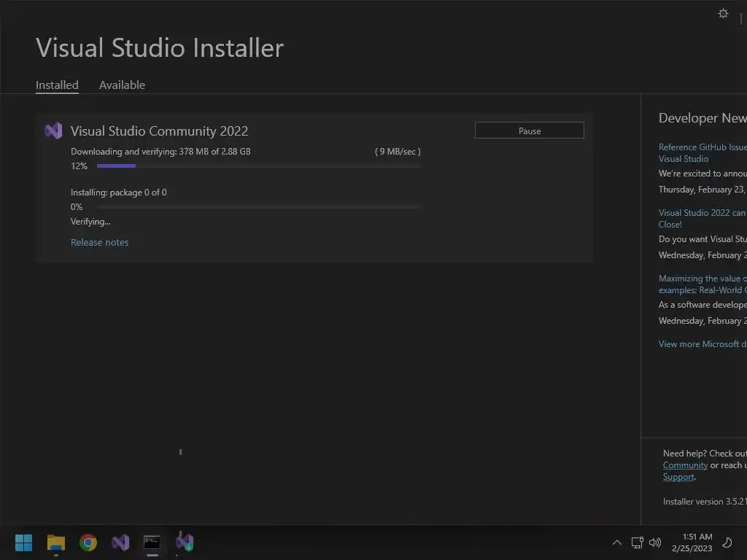Open the network status tray icon

pyautogui.click(x=637, y=542)
